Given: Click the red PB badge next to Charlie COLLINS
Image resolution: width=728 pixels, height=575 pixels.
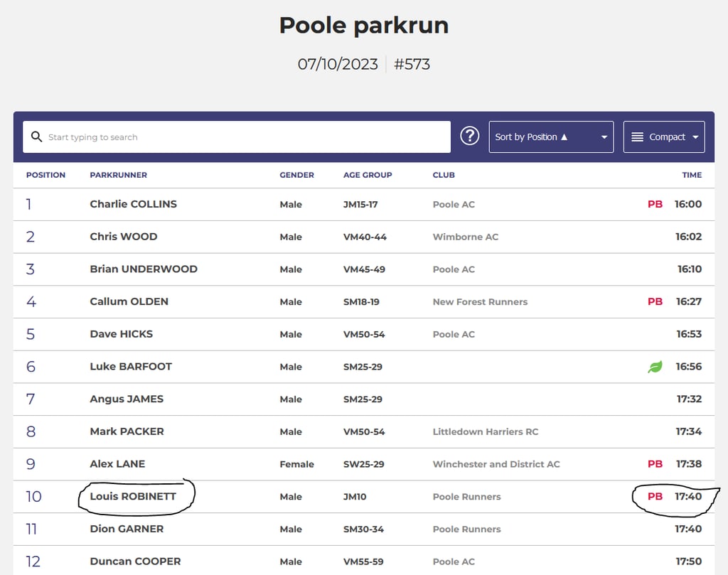Looking at the screenshot, I should (x=654, y=204).
